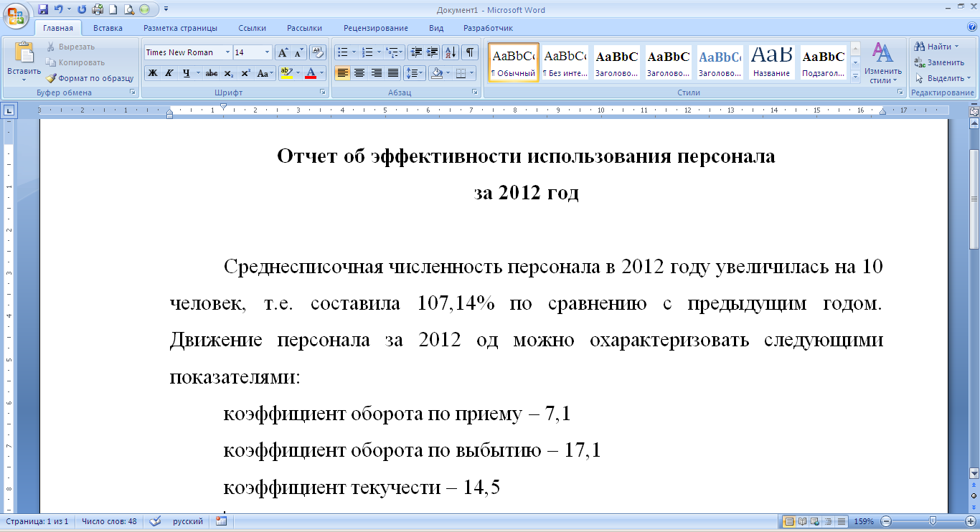Image resolution: width=980 pixels, height=532 pixels.
Task: Open the multilevel list dropdown
Action: [395, 52]
